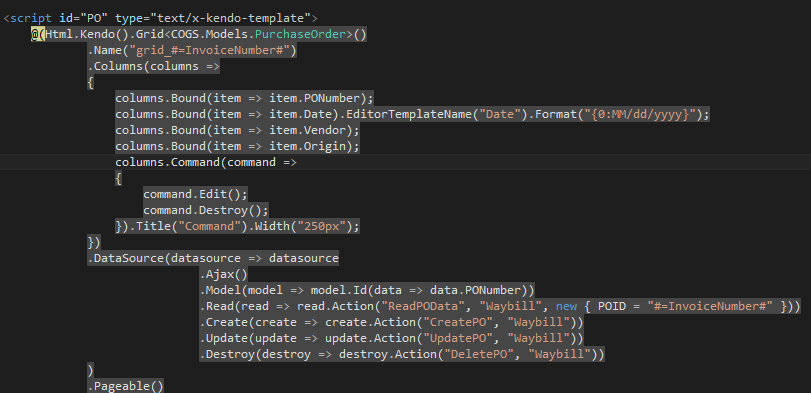Image resolution: width=811 pixels, height=393 pixels.
Task: Click the "{0:MM/dd/yyyy}" format string
Action: pos(640,115)
